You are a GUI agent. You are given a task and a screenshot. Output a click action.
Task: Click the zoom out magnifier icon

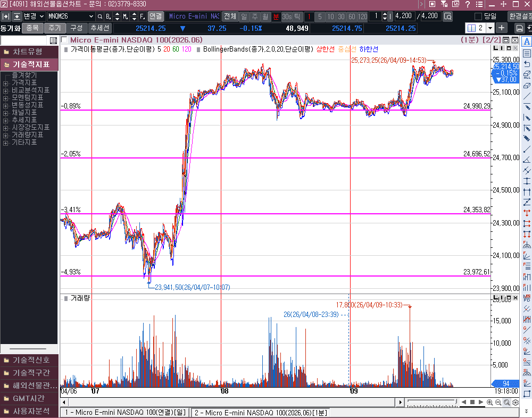(498, 402)
